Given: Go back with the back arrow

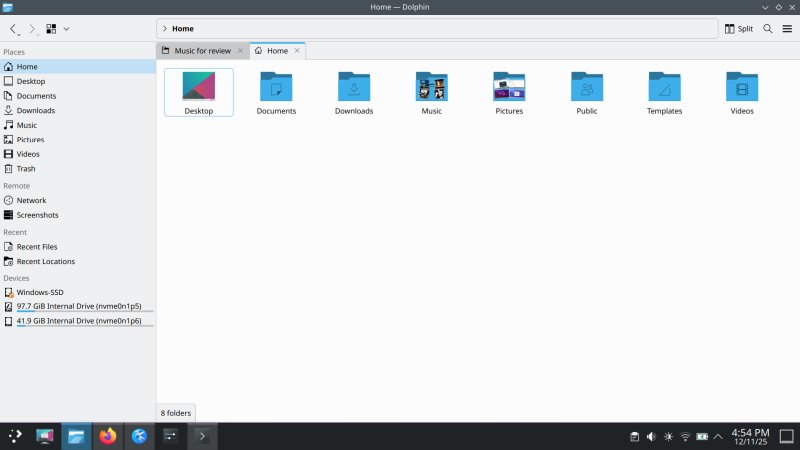Looking at the screenshot, I should pyautogui.click(x=14, y=29).
